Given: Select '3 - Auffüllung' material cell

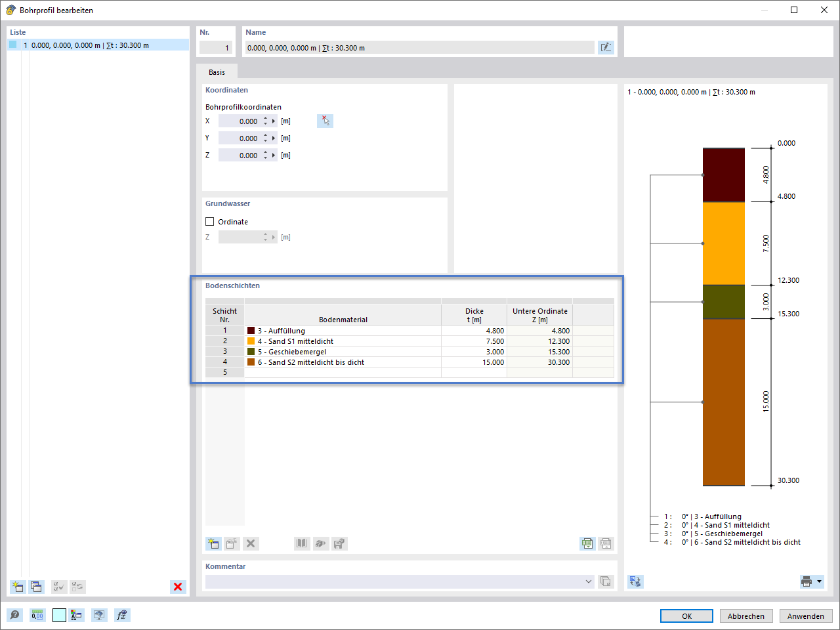Looking at the screenshot, I should (343, 331).
